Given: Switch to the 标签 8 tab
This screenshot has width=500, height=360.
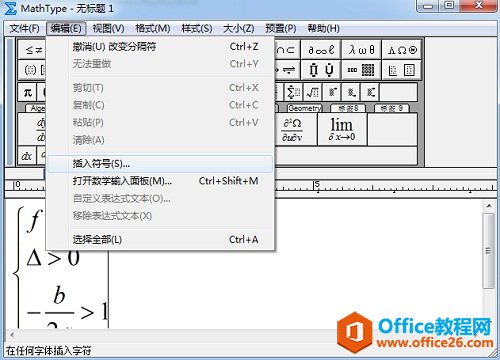Looking at the screenshot, I should tap(348, 108).
